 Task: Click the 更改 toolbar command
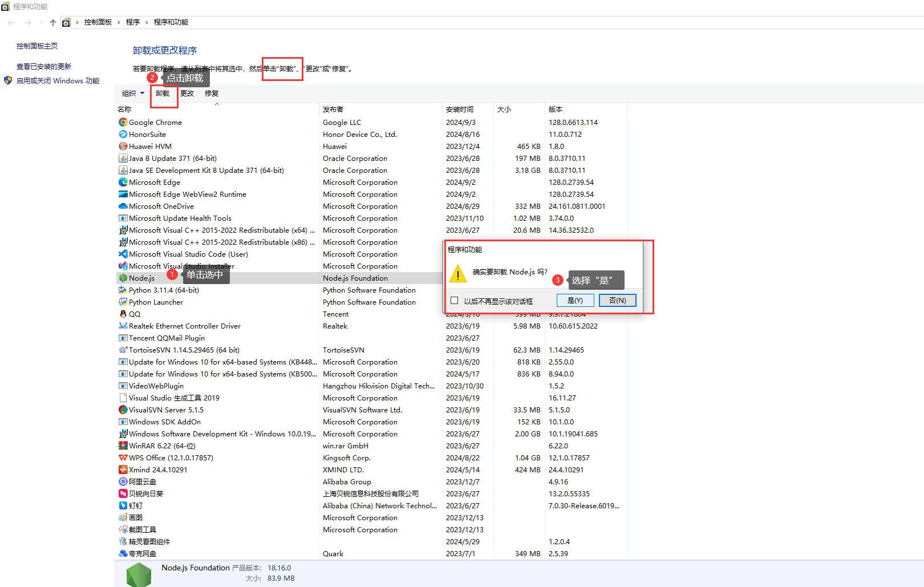[x=187, y=93]
